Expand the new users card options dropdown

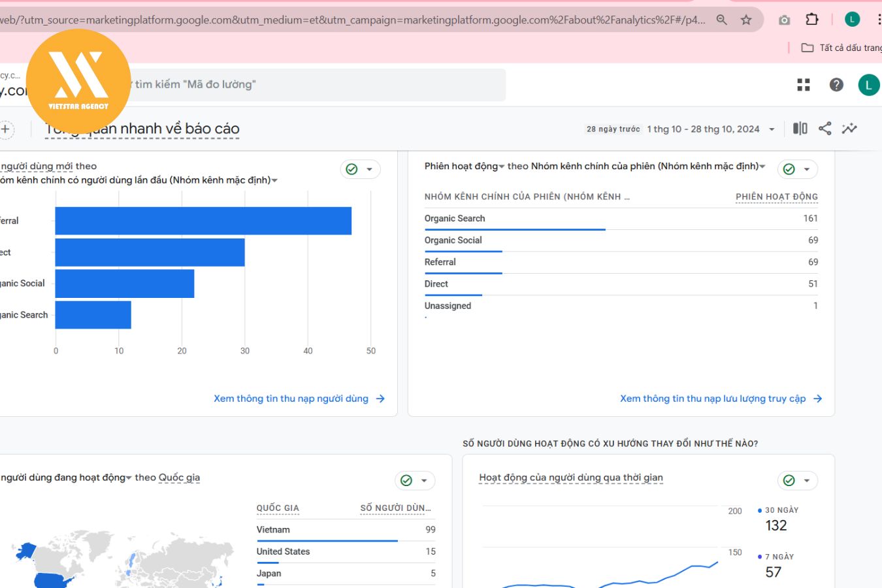coord(369,169)
